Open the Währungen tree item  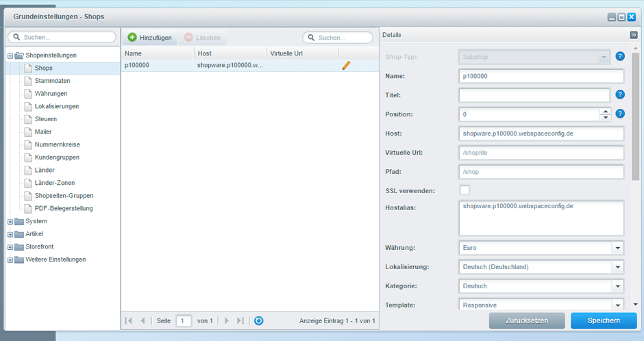point(51,94)
